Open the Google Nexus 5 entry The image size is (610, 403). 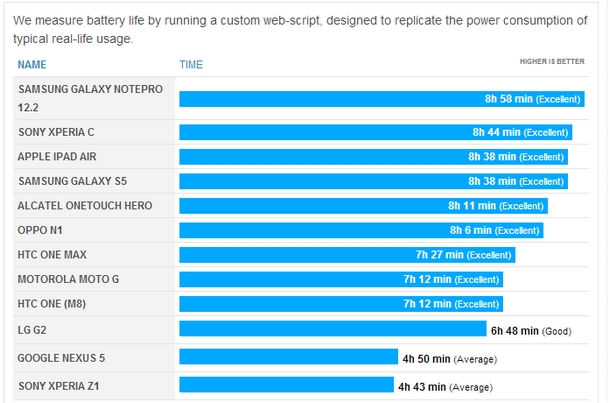pyautogui.click(x=60, y=357)
